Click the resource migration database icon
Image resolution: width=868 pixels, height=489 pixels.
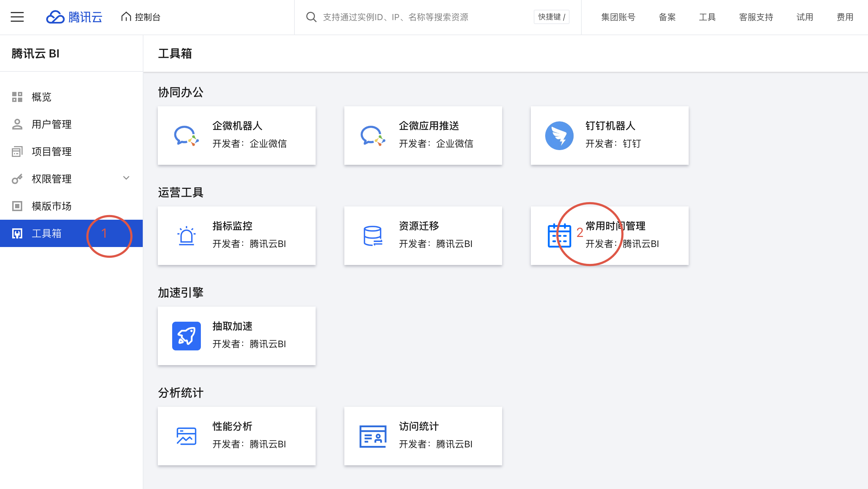[x=373, y=236]
